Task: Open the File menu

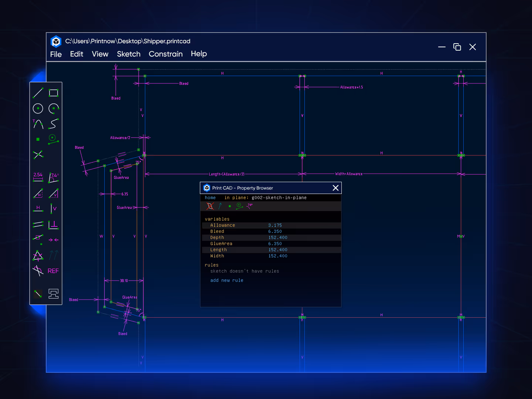Action: pyautogui.click(x=56, y=54)
